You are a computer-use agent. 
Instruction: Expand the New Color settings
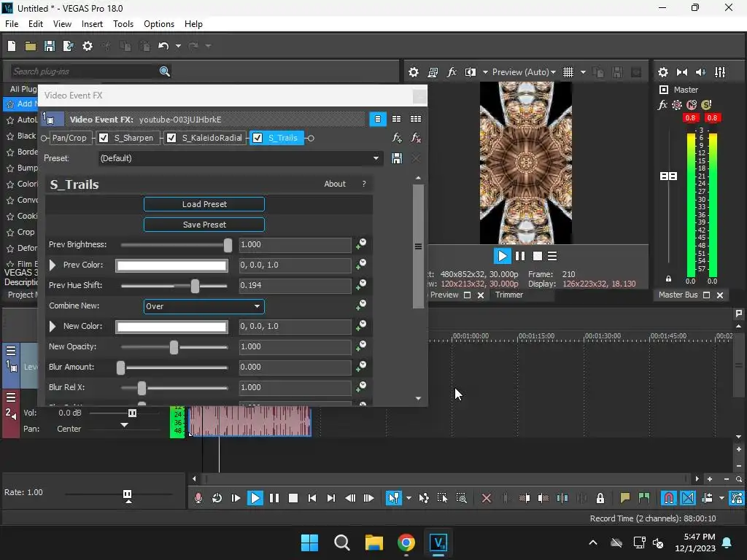53,326
